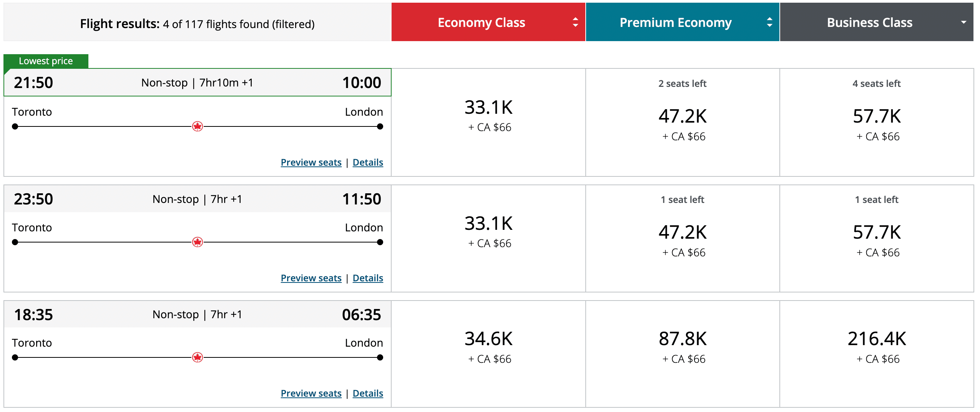The width and height of the screenshot is (980, 412).
Task: Select the Economy Class column header
Action: click(x=481, y=22)
